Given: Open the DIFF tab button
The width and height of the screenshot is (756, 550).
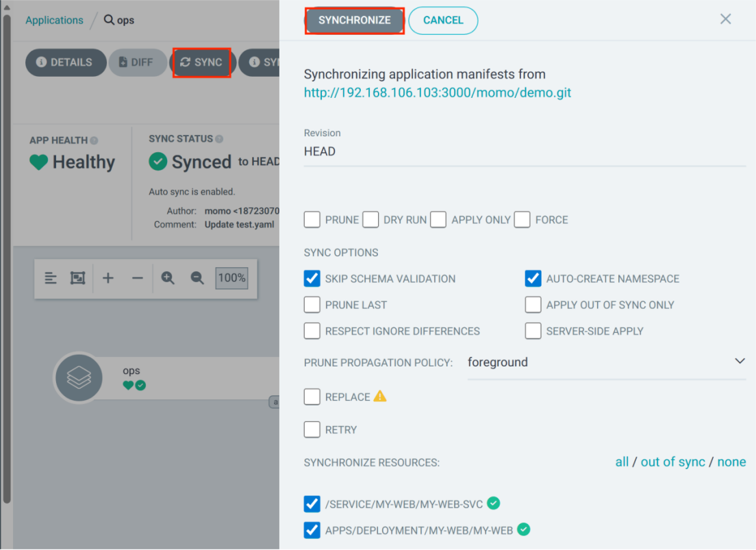Looking at the screenshot, I should [x=137, y=62].
